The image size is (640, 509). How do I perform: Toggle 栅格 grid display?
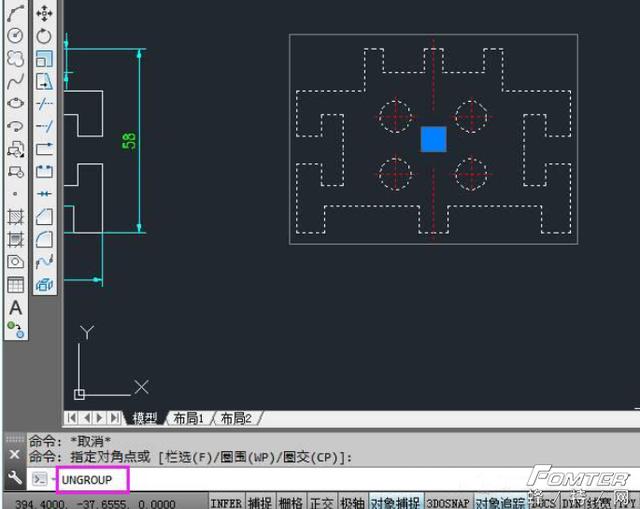(290, 502)
